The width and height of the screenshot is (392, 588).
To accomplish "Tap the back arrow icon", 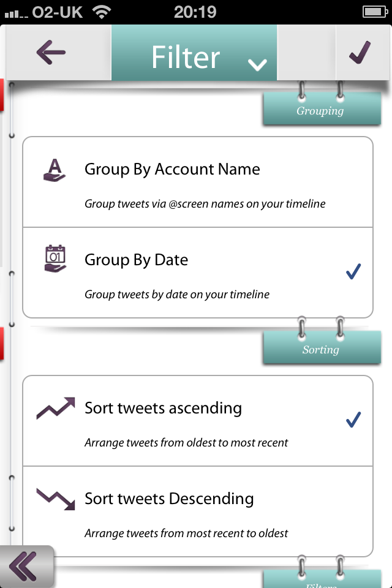I will 51,53.
